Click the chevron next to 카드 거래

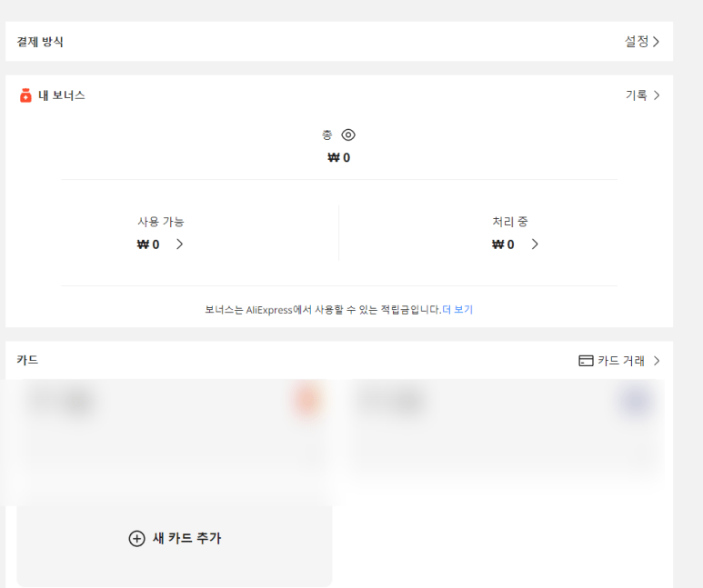coord(657,361)
